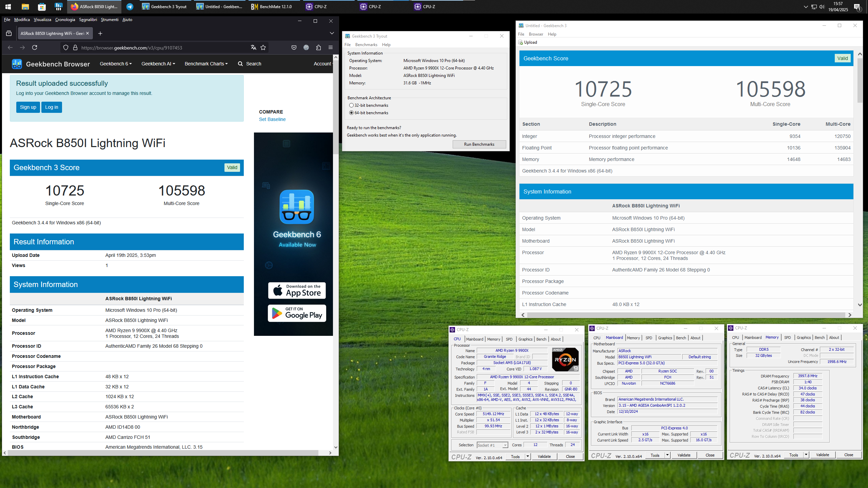Viewport: 868px width, 488px height.
Task: Expand the Geekbench 6 dropdown menu
Action: [116, 64]
